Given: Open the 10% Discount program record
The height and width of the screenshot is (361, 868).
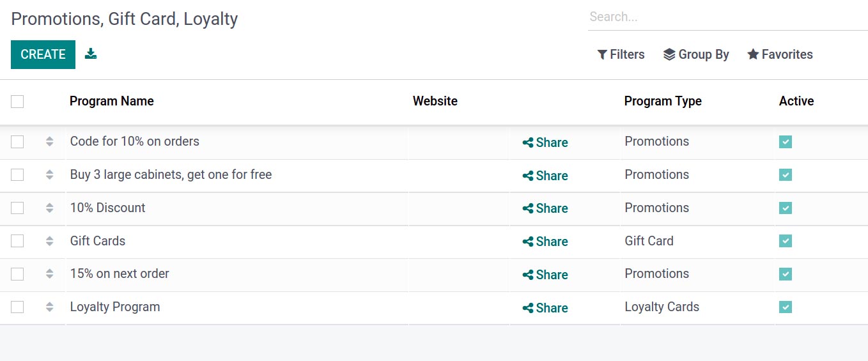Looking at the screenshot, I should 107,208.
